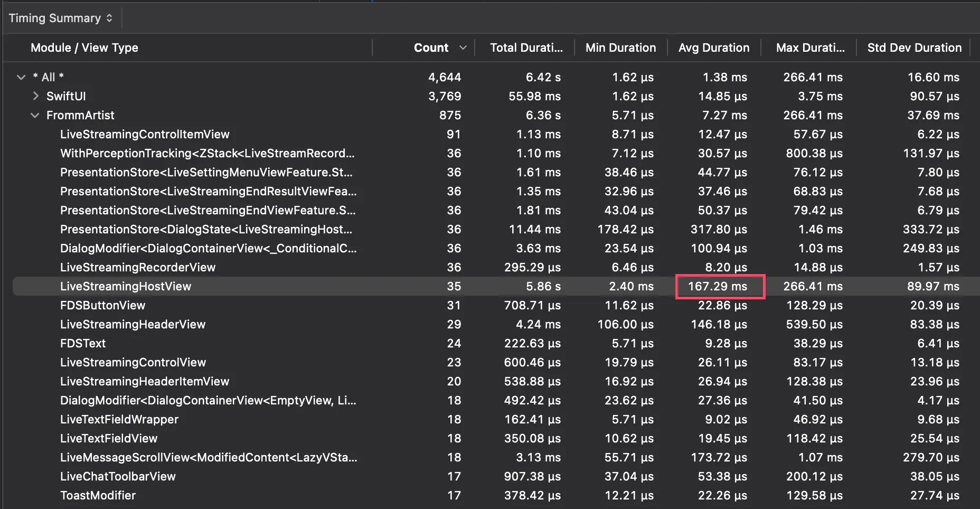
Task: Click the 6.42 s total duration cell
Action: pos(543,77)
